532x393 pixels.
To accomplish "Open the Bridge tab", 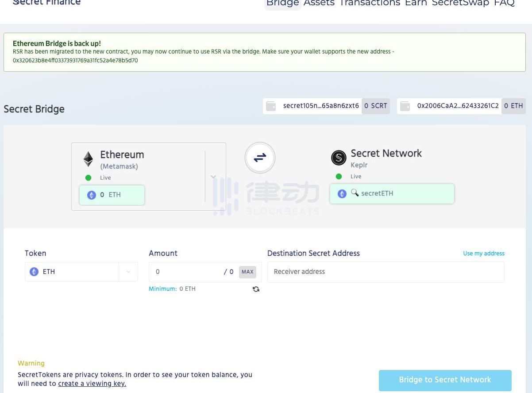I will (x=282, y=3).
